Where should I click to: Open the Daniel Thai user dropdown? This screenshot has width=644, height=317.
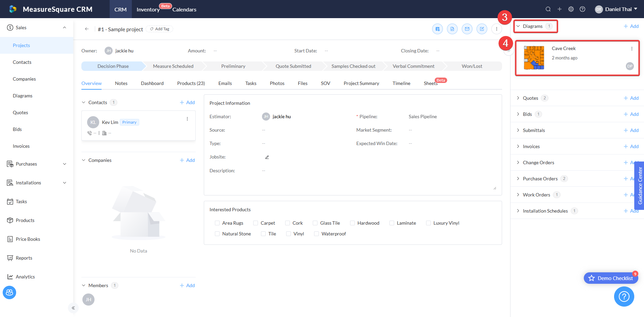[x=616, y=9]
